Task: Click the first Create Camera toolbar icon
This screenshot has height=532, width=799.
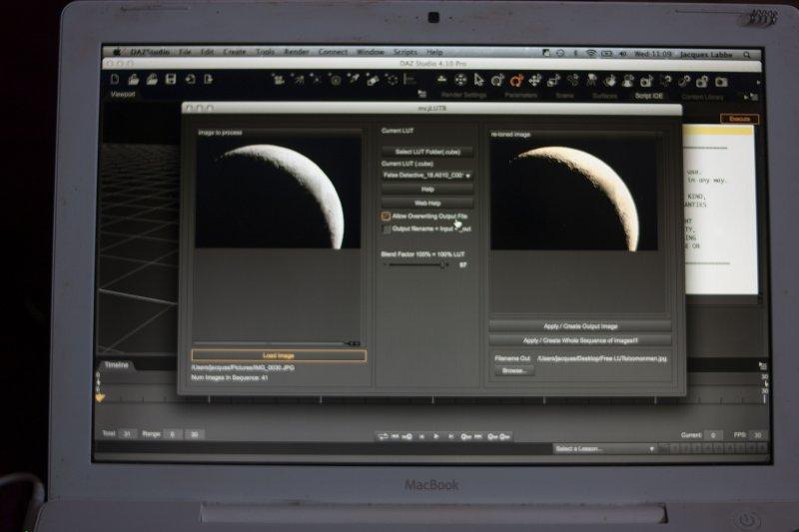Action: (x=279, y=80)
